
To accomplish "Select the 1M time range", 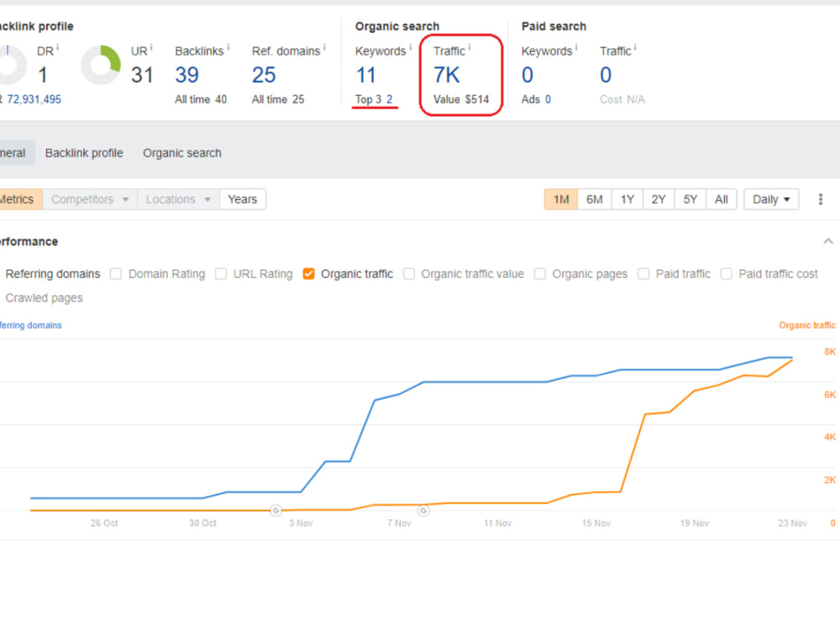I will [561, 199].
